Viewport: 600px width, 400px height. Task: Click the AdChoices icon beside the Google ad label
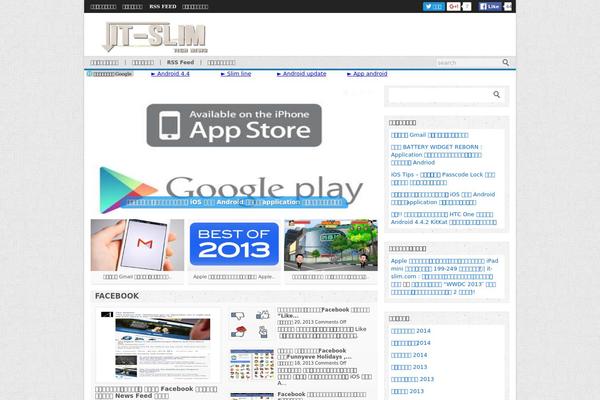[90, 73]
